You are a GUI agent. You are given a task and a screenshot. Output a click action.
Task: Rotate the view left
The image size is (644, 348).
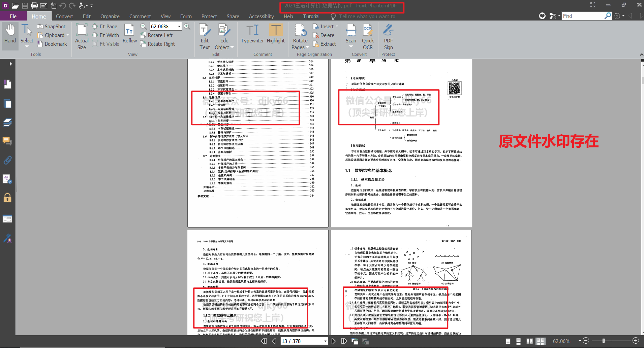156,35
